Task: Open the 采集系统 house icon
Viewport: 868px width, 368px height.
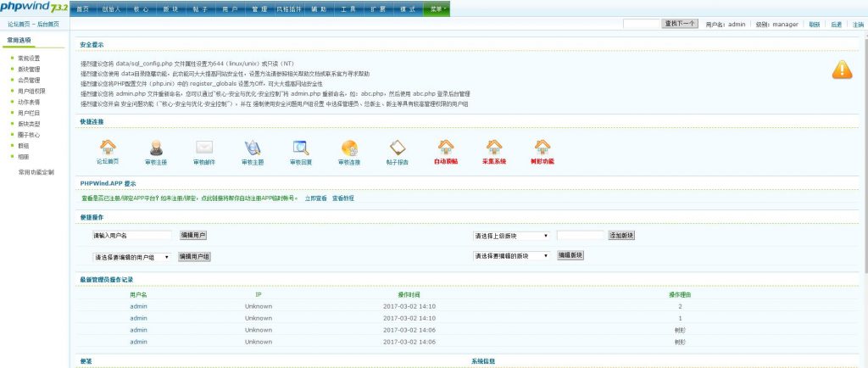Action: (x=494, y=148)
